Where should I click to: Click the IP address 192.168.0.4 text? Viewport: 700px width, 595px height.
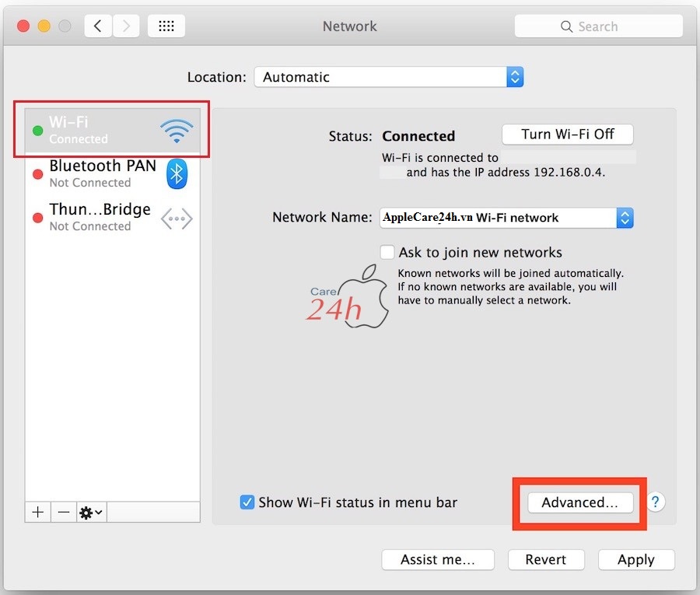point(569,173)
